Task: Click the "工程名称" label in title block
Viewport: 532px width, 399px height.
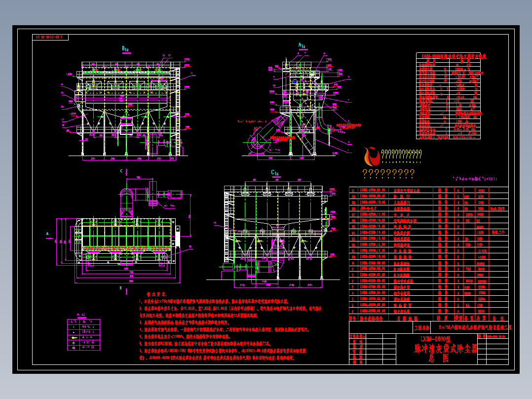Action: pos(422,328)
